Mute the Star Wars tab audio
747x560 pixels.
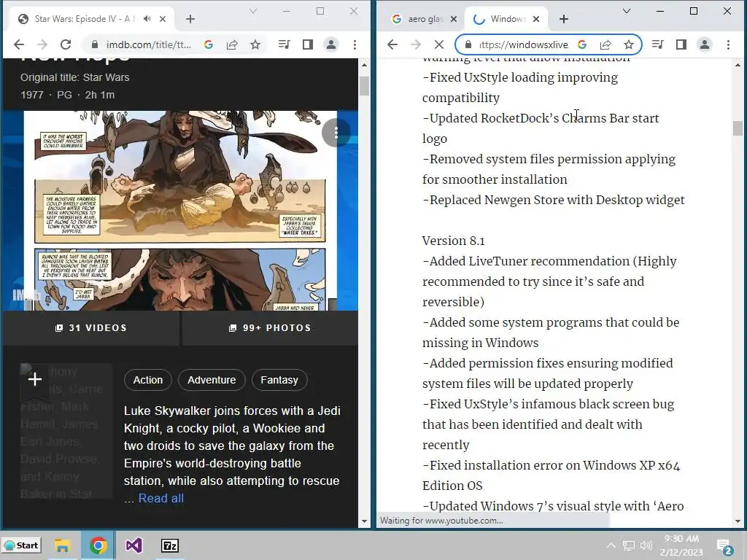147,18
